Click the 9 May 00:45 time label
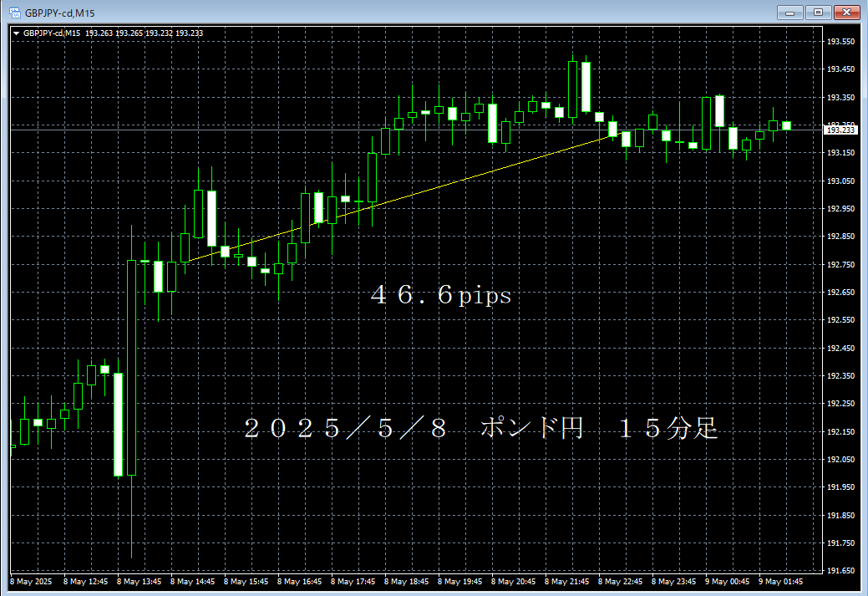 [x=727, y=582]
